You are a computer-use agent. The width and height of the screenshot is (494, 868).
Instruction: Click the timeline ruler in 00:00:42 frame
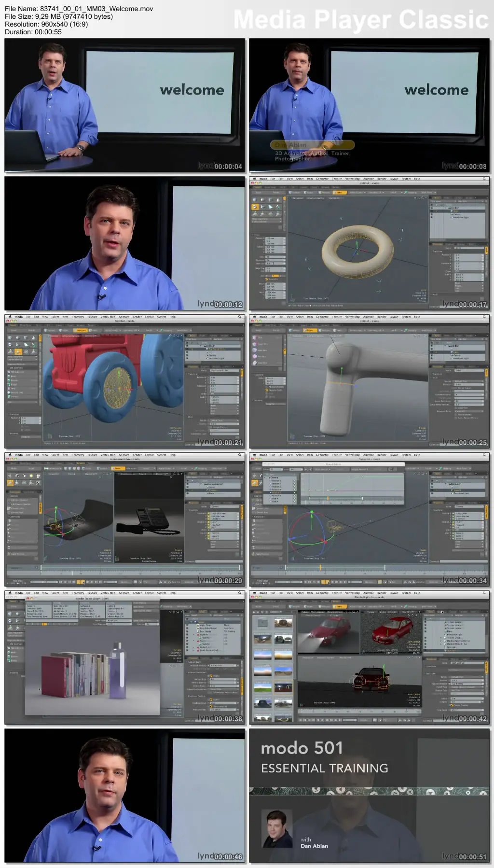coord(359,711)
